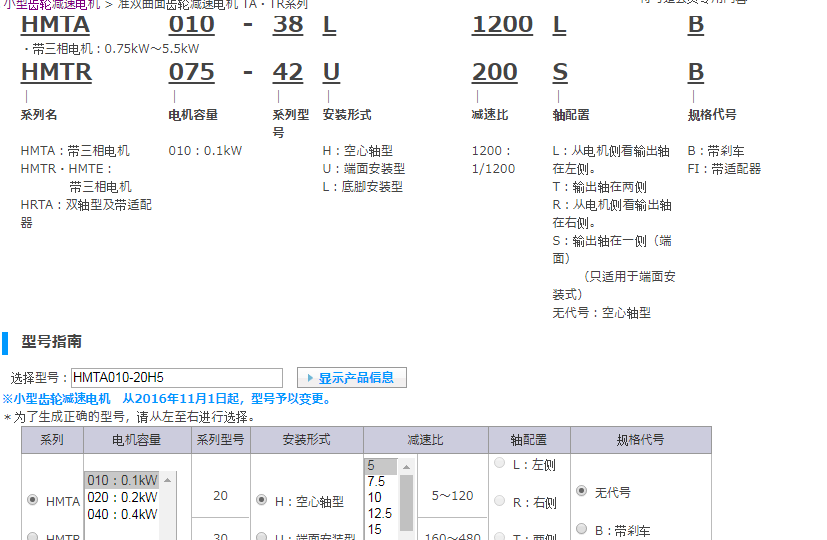The image size is (827, 540).
Task: Click the 显示产品信息 button
Action: click(352, 378)
